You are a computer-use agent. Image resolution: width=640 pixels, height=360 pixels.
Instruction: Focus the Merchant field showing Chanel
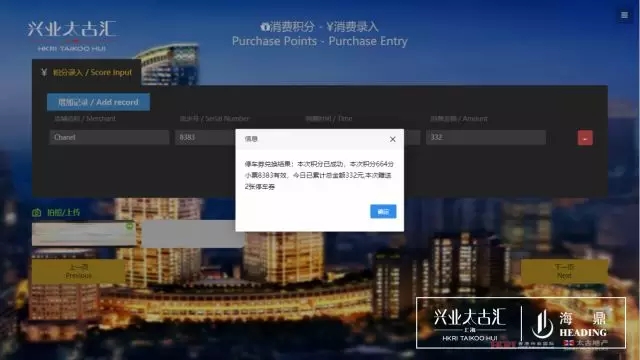(109, 137)
